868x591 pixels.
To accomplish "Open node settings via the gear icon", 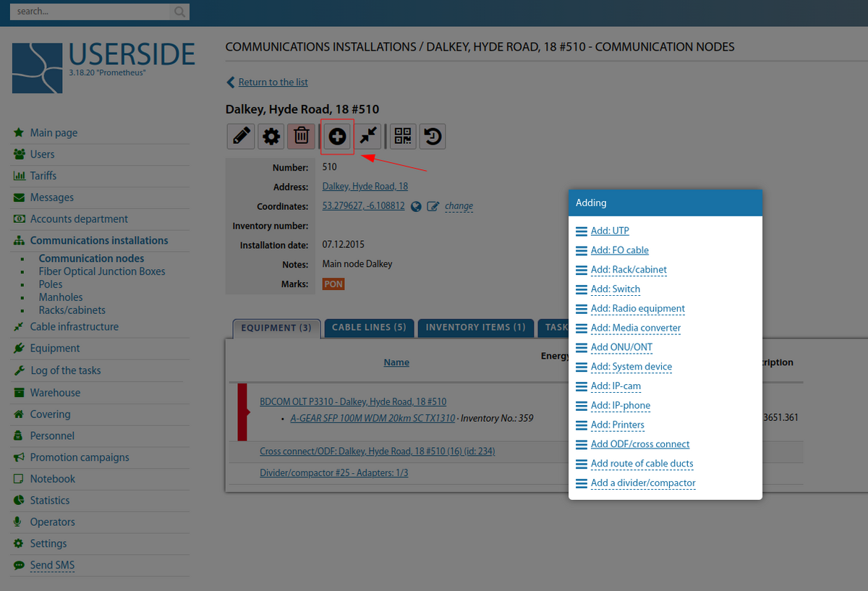I will coord(271,136).
